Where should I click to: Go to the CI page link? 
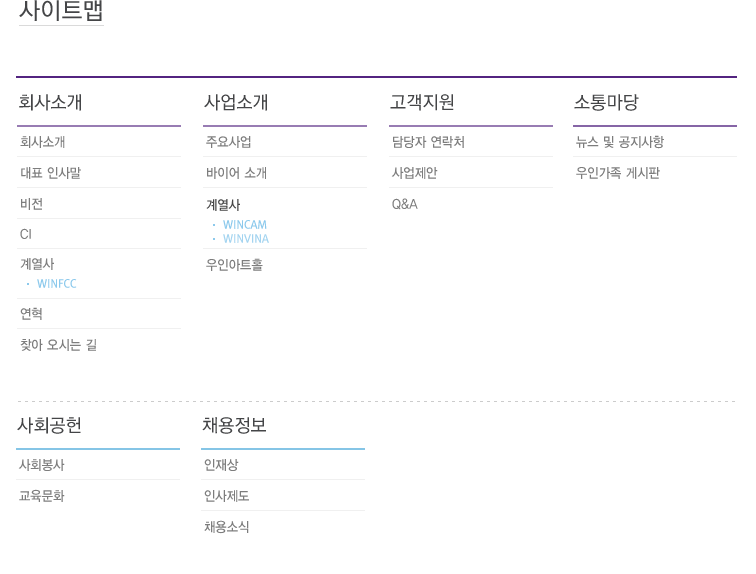26,235
